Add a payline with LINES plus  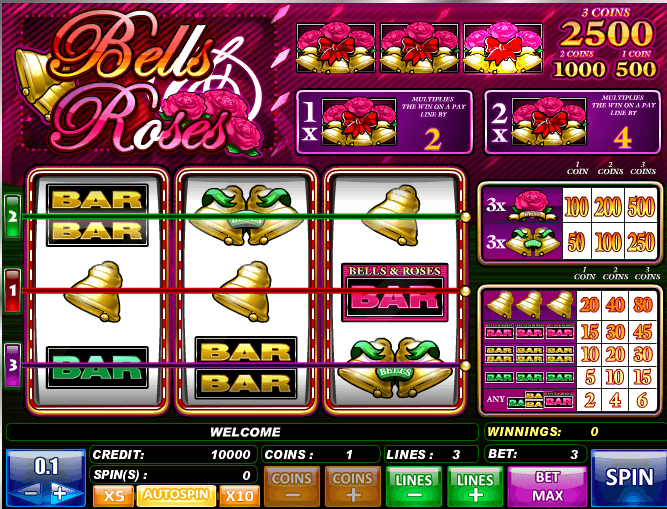(x=475, y=486)
